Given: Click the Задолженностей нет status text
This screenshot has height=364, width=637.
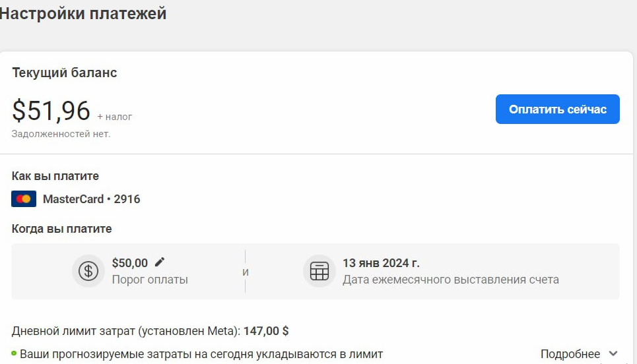Looking at the screenshot, I should click(61, 134).
